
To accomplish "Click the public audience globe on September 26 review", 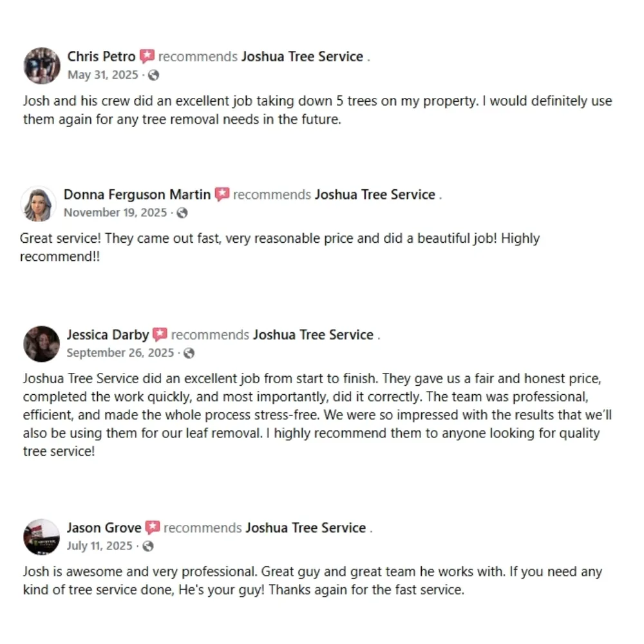I will tap(189, 353).
